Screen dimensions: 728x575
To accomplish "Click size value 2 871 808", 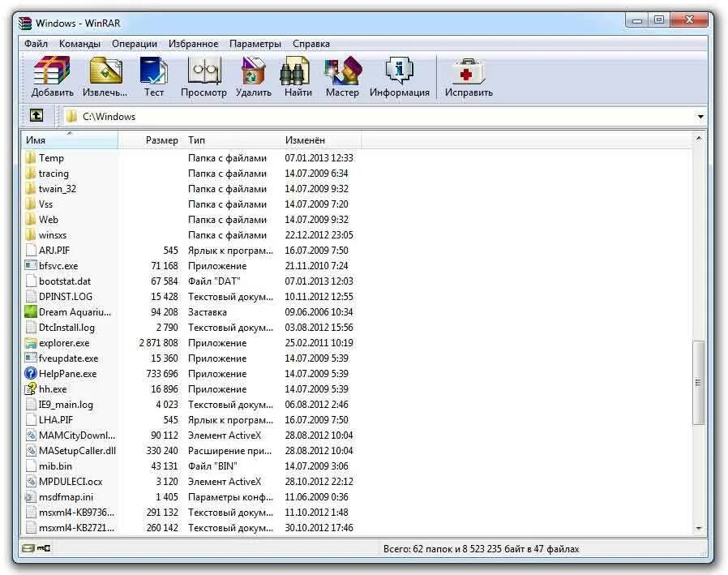I will coord(158,343).
